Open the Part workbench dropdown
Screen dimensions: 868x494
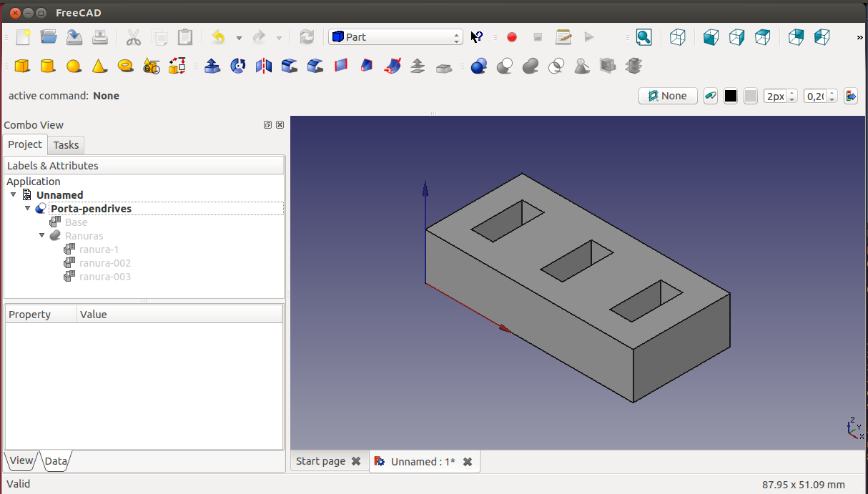[395, 37]
